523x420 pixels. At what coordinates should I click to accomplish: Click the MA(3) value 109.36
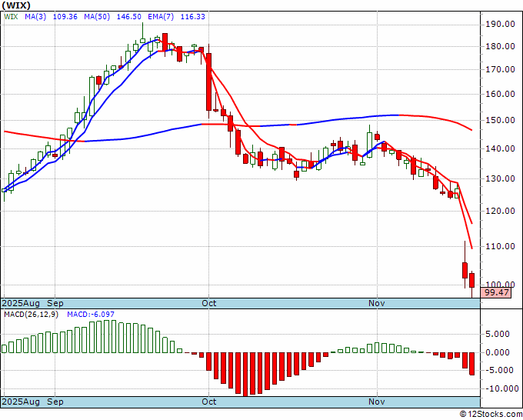coord(65,17)
